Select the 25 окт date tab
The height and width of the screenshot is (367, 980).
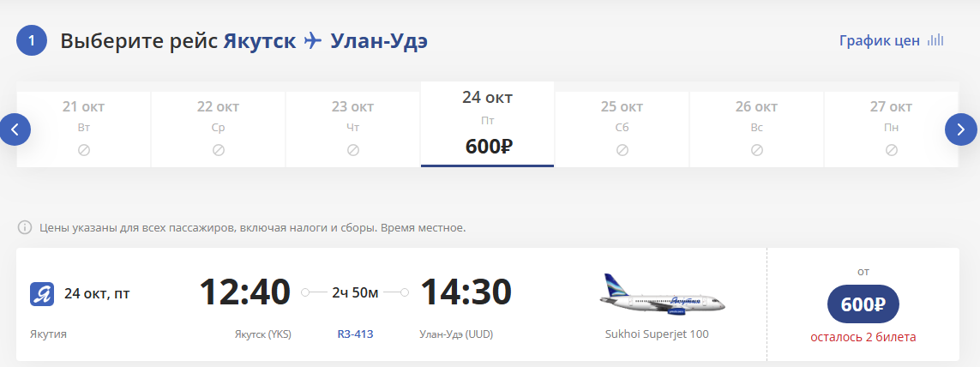pos(622,124)
